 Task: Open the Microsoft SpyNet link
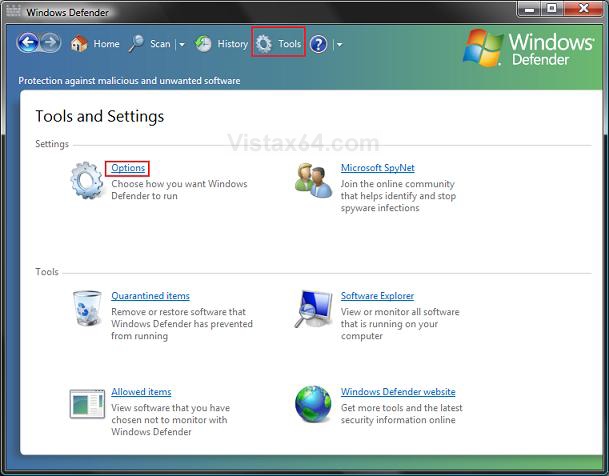378,168
